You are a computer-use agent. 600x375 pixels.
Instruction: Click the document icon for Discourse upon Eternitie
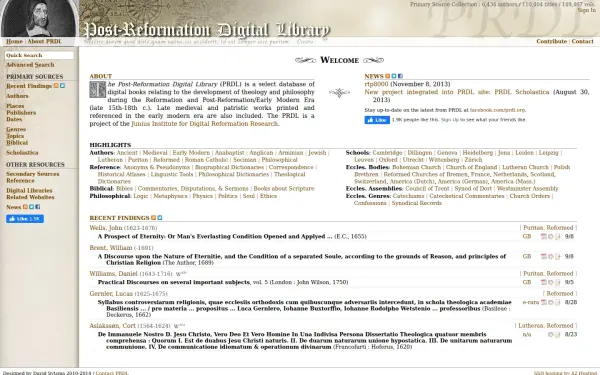(558, 256)
